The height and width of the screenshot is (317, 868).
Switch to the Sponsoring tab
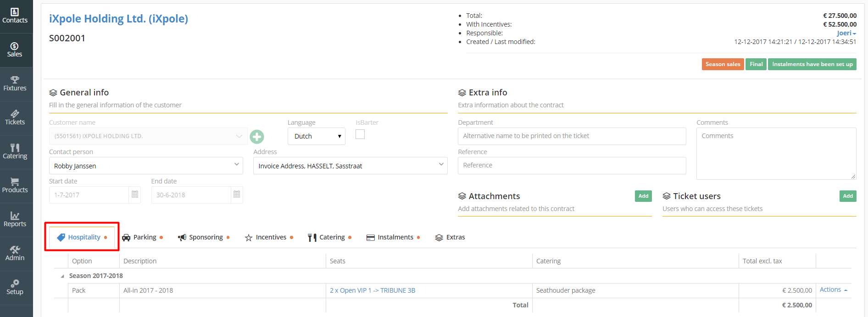click(203, 237)
